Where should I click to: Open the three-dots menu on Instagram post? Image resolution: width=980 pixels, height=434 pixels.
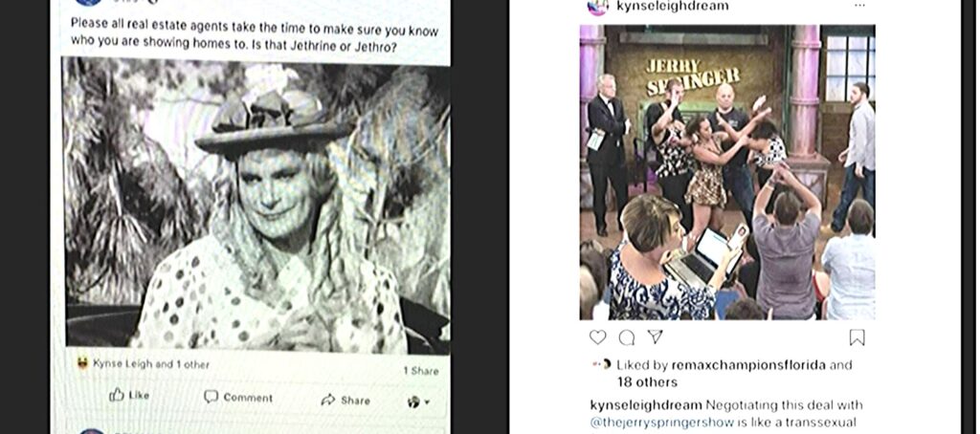click(x=860, y=6)
